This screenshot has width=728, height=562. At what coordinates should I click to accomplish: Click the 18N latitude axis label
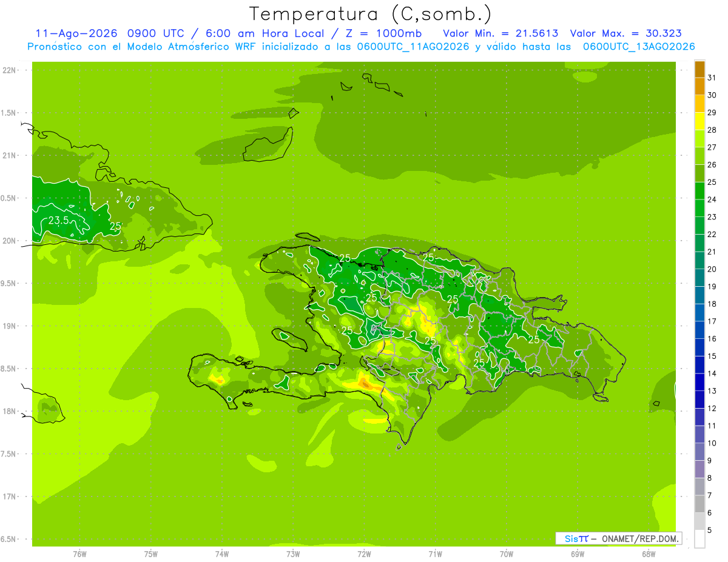(8, 411)
